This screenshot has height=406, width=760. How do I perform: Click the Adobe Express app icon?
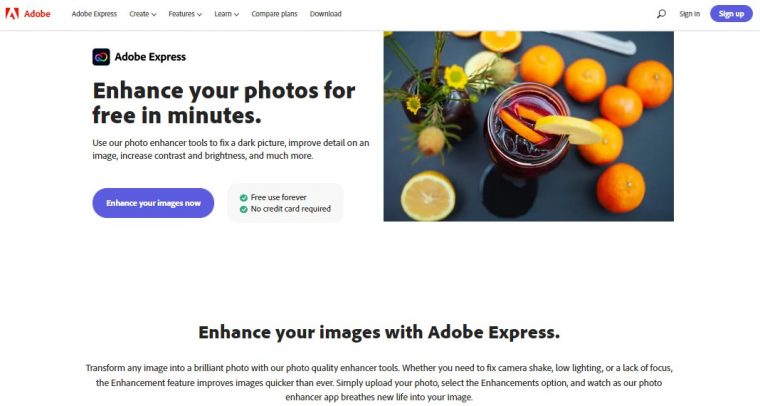click(x=101, y=57)
